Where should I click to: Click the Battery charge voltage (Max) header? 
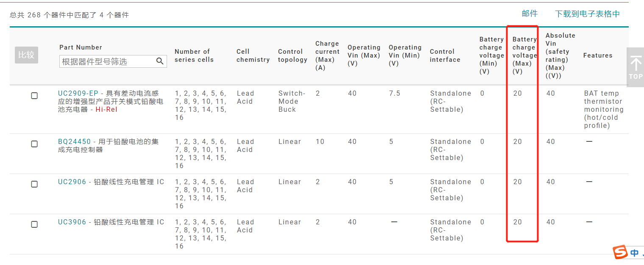(x=524, y=55)
